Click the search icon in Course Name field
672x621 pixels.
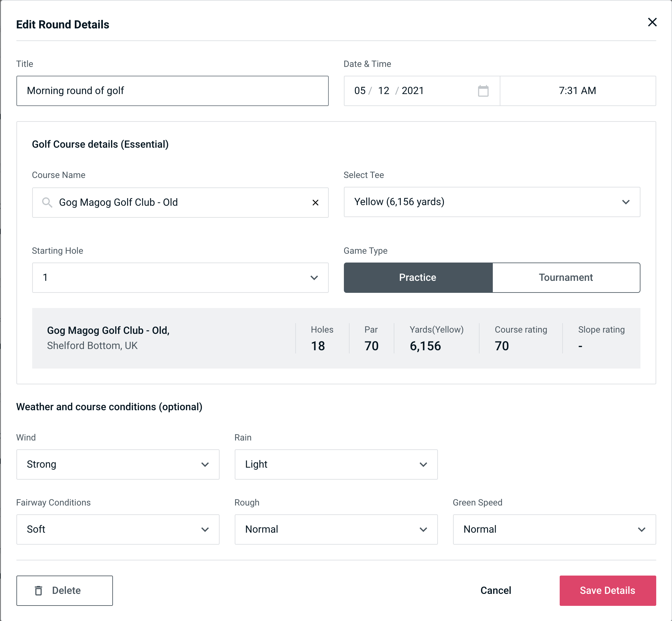click(47, 202)
